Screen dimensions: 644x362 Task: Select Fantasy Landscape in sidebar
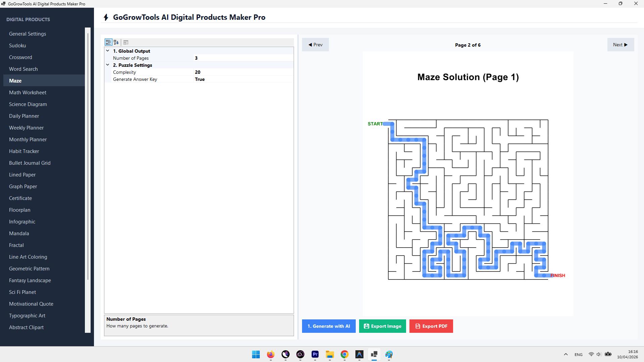[x=44, y=280]
